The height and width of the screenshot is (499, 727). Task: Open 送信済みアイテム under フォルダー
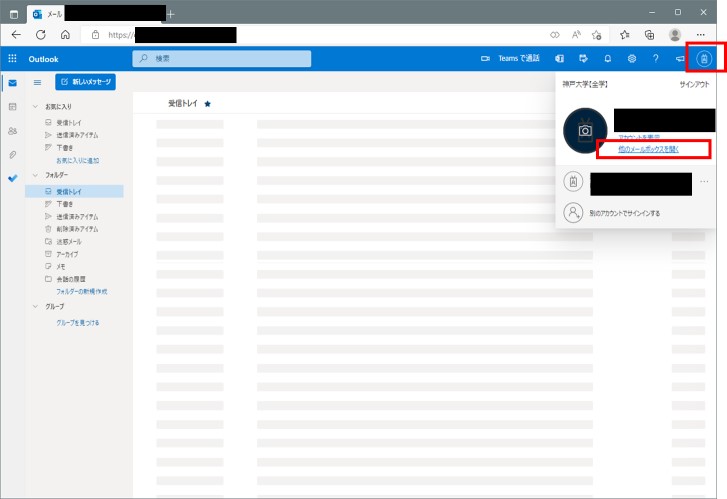point(77,217)
